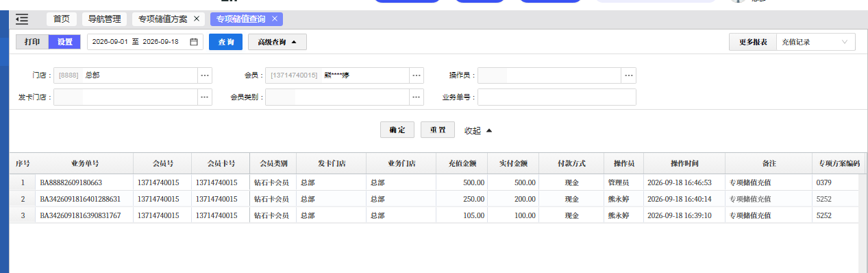Click timestamp 2026-09-18 16:46:53

tap(684, 182)
